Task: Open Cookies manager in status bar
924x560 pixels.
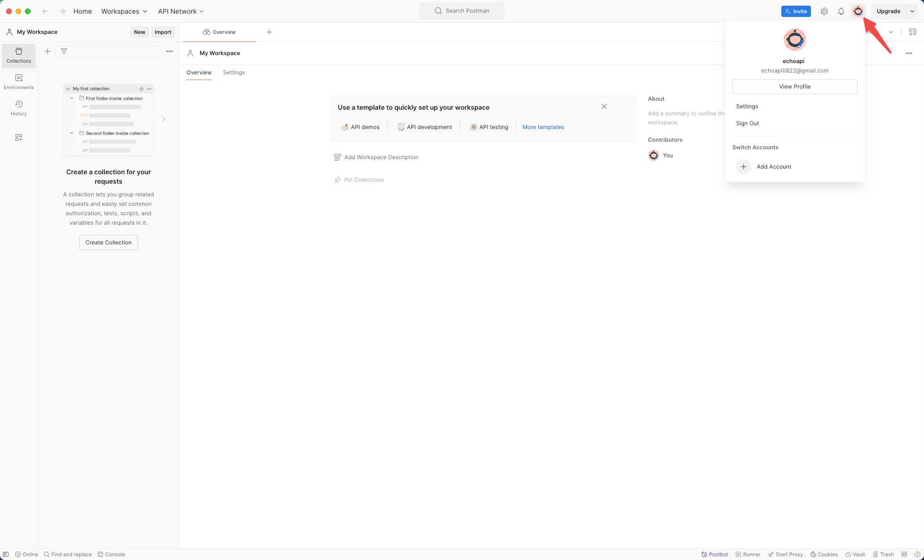Action: 824,554
